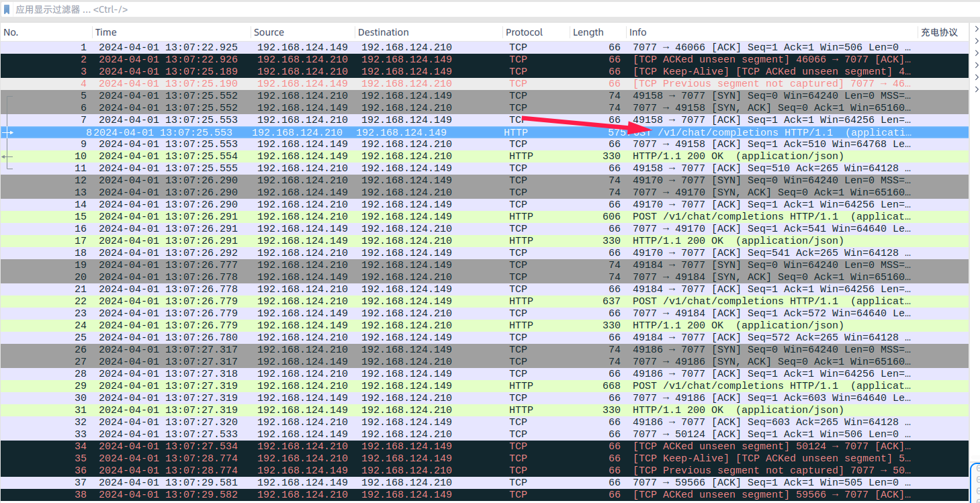
Task: Click the request arrow marker on packet 8
Action: pos(8,132)
